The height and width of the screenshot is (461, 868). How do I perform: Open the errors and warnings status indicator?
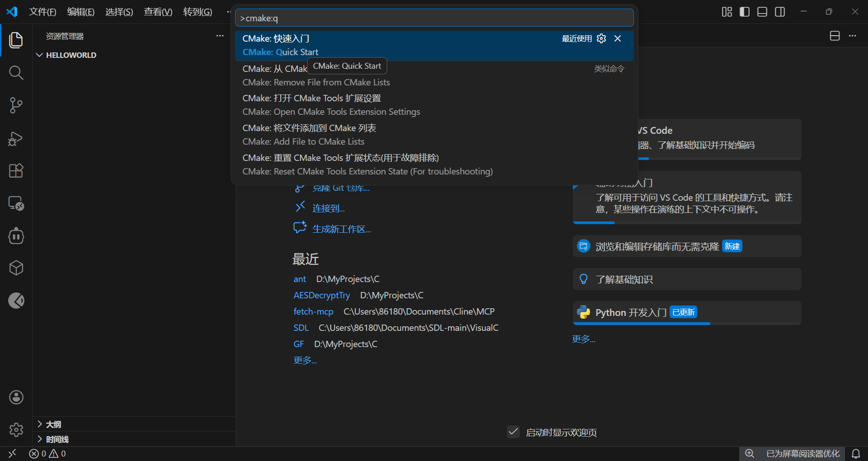click(47, 453)
